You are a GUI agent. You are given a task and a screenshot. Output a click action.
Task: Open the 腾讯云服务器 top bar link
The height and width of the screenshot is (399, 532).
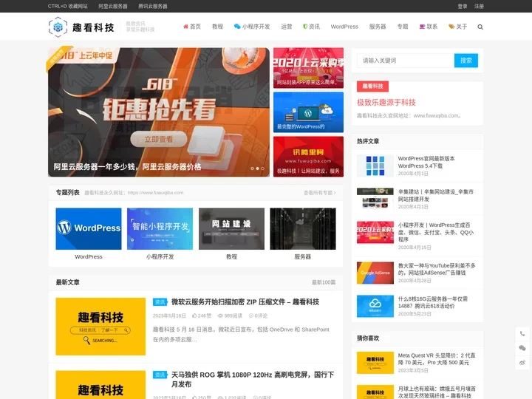(153, 6)
